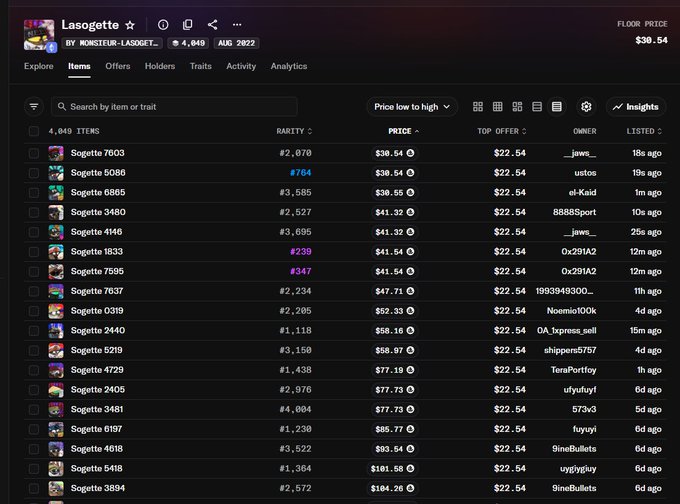
Task: Click rarity rank #764
Action: [x=300, y=173]
